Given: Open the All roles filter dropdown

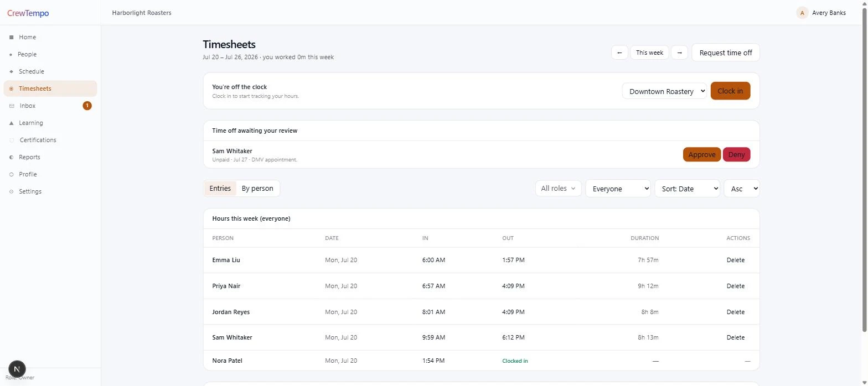Looking at the screenshot, I should click(x=558, y=188).
